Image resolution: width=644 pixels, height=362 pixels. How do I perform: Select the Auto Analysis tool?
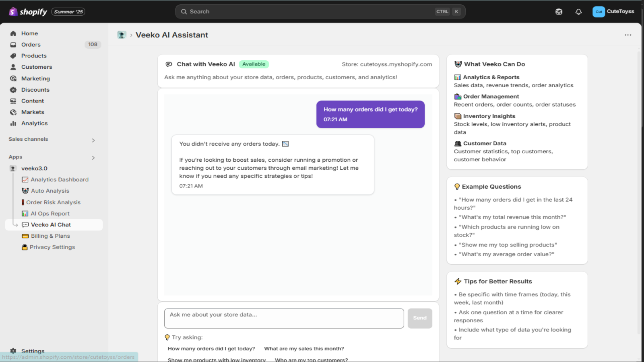(x=50, y=191)
